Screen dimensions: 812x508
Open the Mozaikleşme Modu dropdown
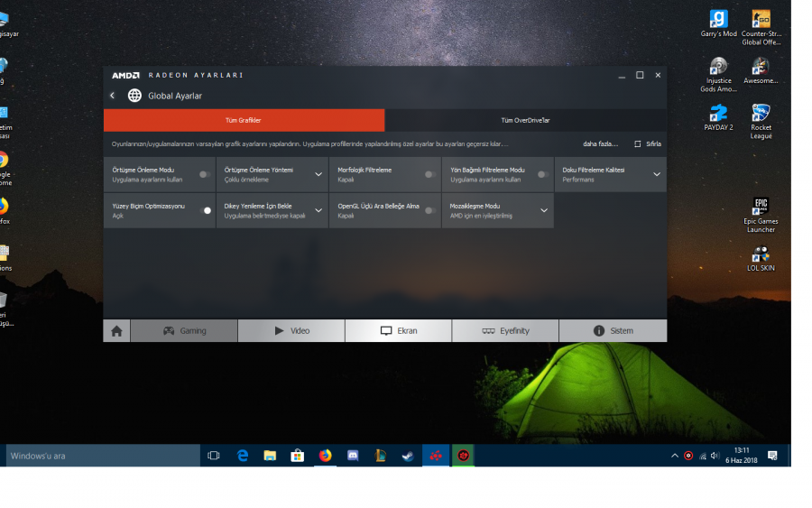pyautogui.click(x=544, y=211)
